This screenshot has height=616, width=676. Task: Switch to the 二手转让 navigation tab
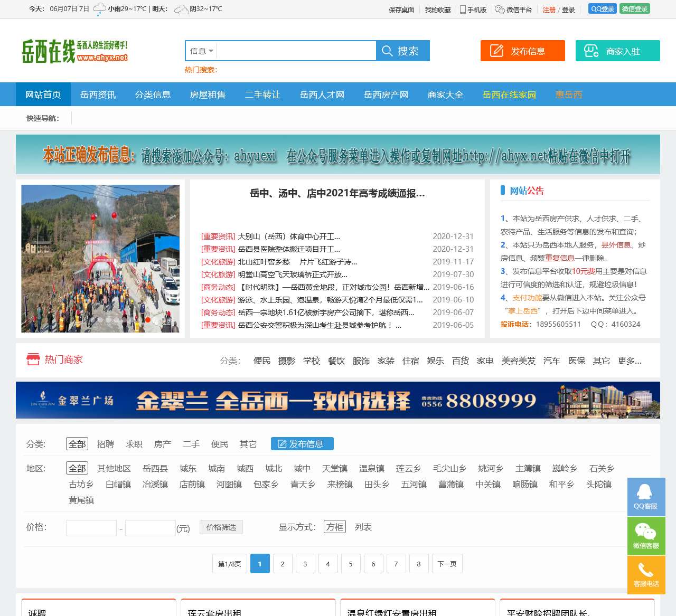[x=263, y=94]
